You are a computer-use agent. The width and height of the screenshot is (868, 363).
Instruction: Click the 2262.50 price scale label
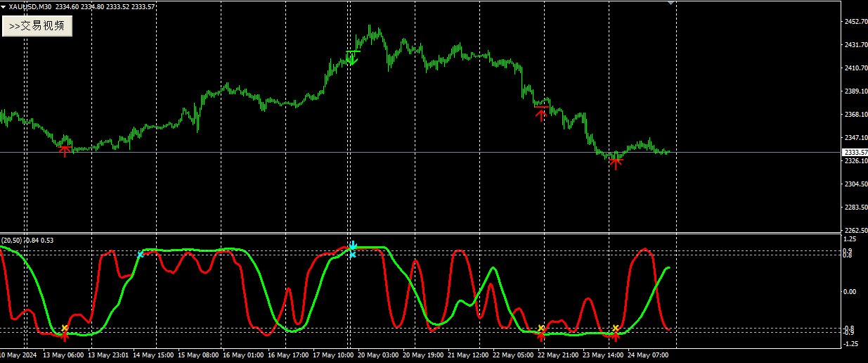[855, 231]
